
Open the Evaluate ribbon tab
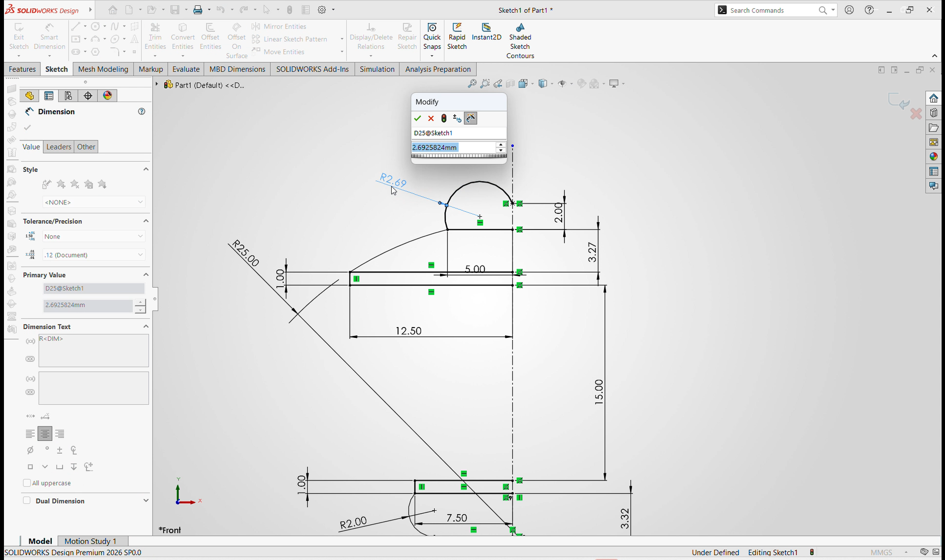pos(186,69)
